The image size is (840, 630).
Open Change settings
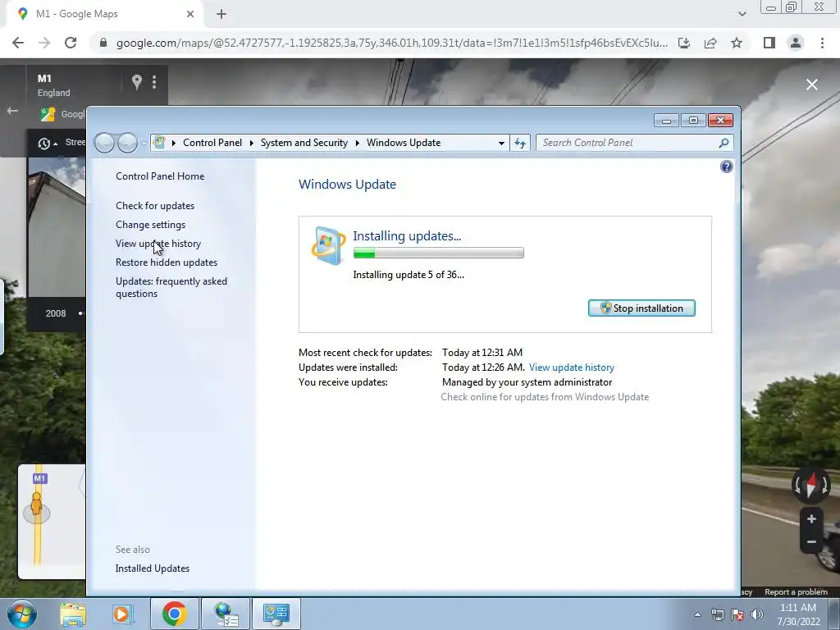tap(151, 225)
